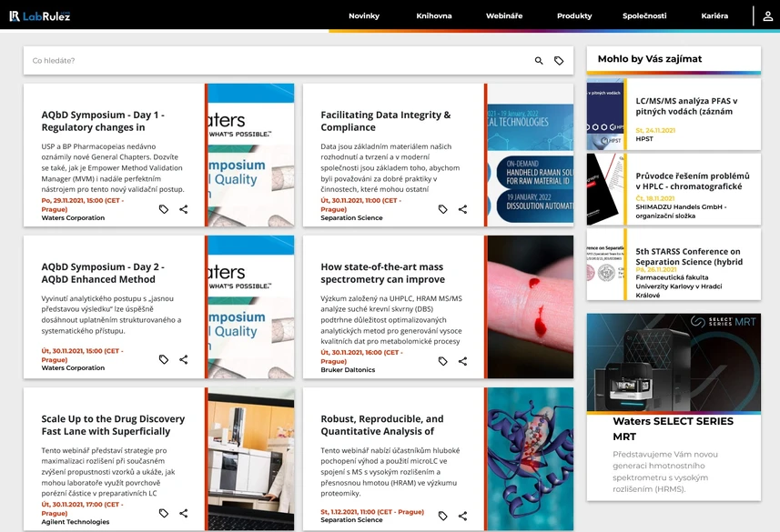The image size is (780, 532).
Task: Click the Facilitating Data Integrity card image
Action: (x=531, y=156)
